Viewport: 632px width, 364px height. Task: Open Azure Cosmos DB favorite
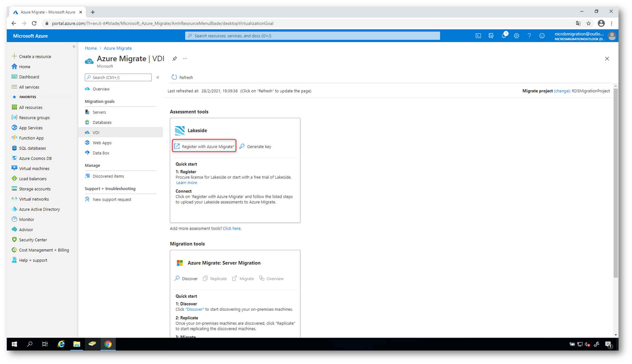pos(32,158)
